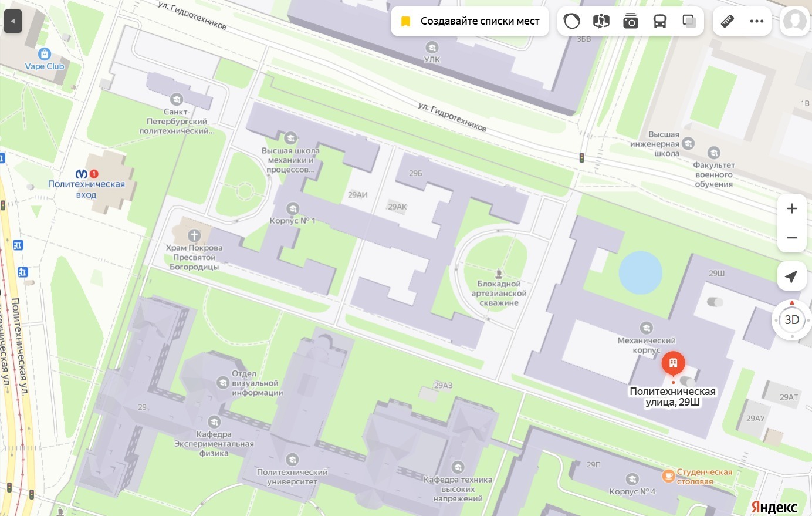Locate me with the arrow button

click(x=792, y=276)
